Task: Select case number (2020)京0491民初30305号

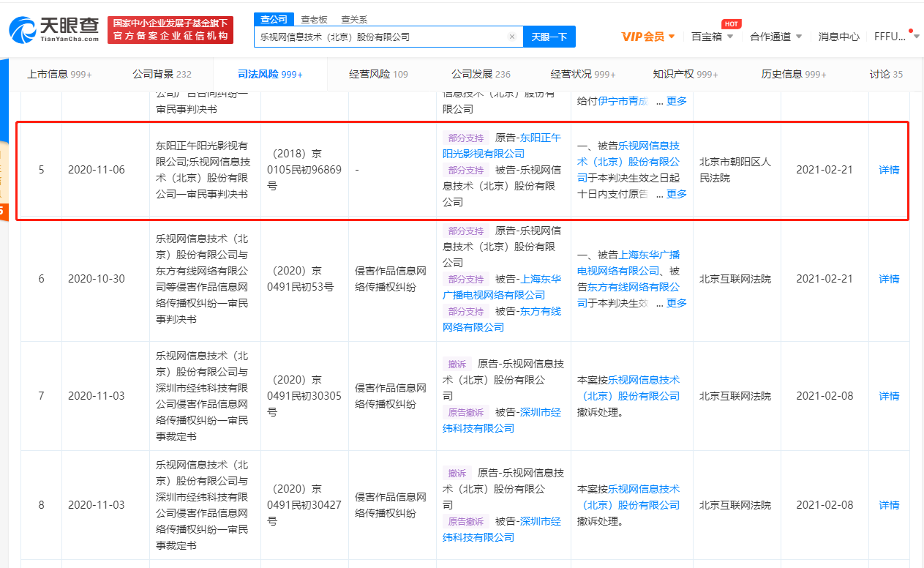Action: pyautogui.click(x=304, y=396)
